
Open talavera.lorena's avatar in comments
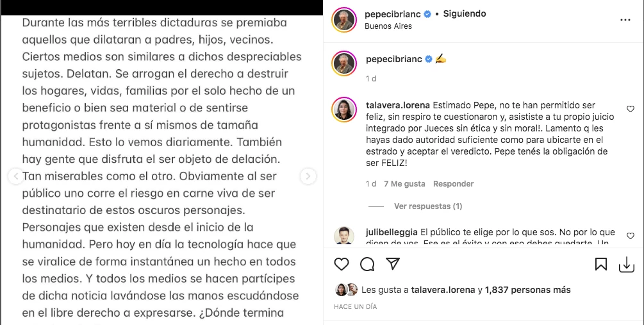point(344,110)
